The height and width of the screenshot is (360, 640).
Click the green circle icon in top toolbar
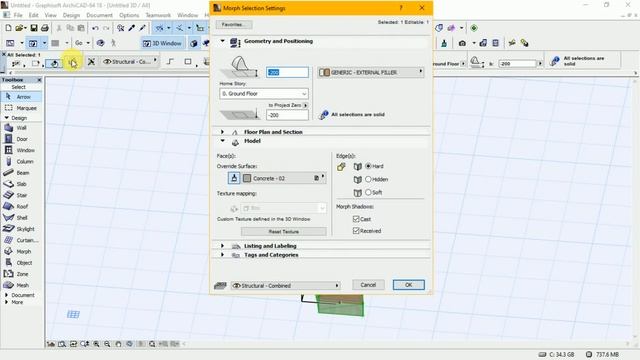click(x=473, y=28)
